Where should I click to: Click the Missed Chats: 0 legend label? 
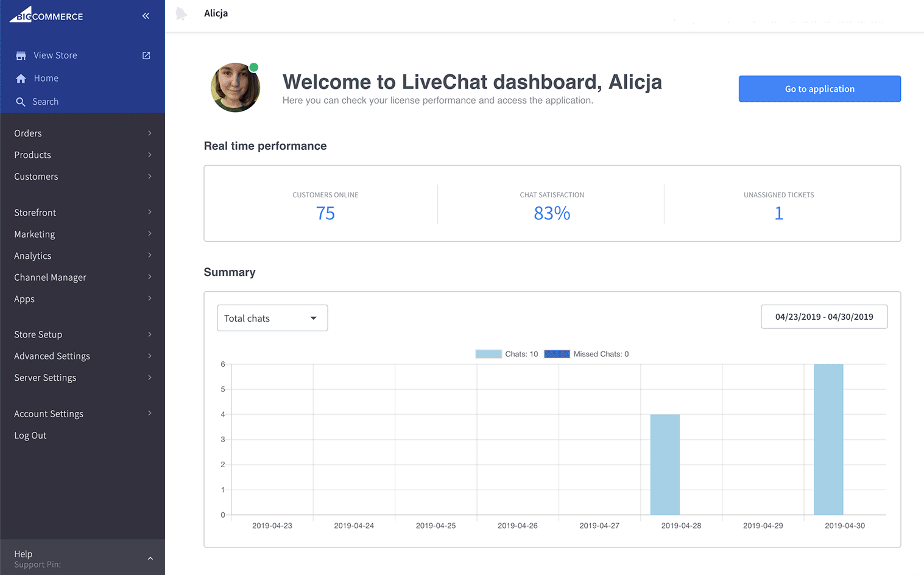(601, 354)
